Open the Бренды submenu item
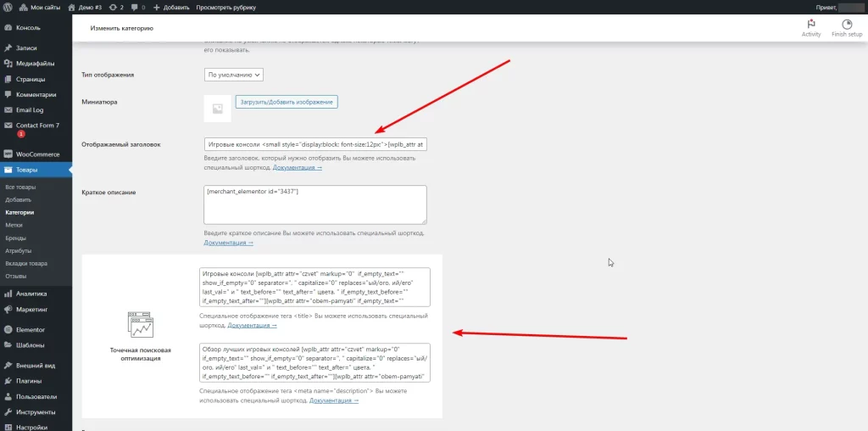The image size is (868, 431). pyautogui.click(x=15, y=238)
